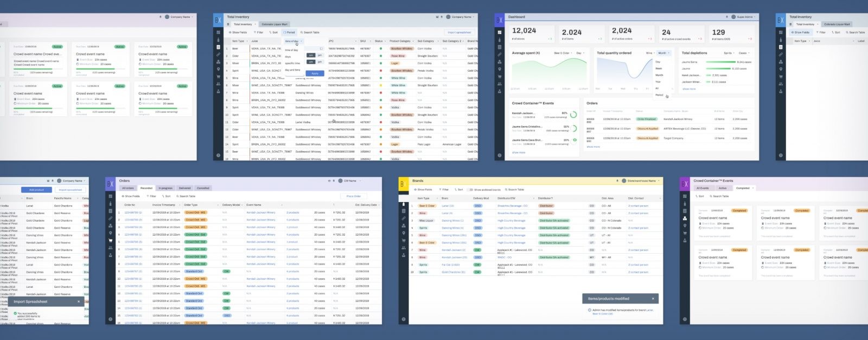Viewport: 868px width, 340px height.
Task: Open Company Name account dropdown in center Total Inventory
Action: point(461,17)
